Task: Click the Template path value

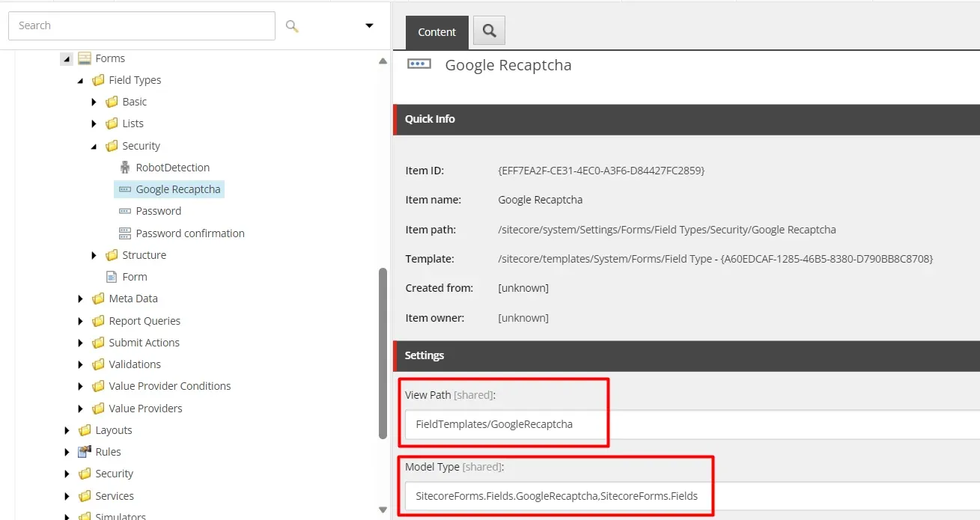Action: pyautogui.click(x=716, y=259)
